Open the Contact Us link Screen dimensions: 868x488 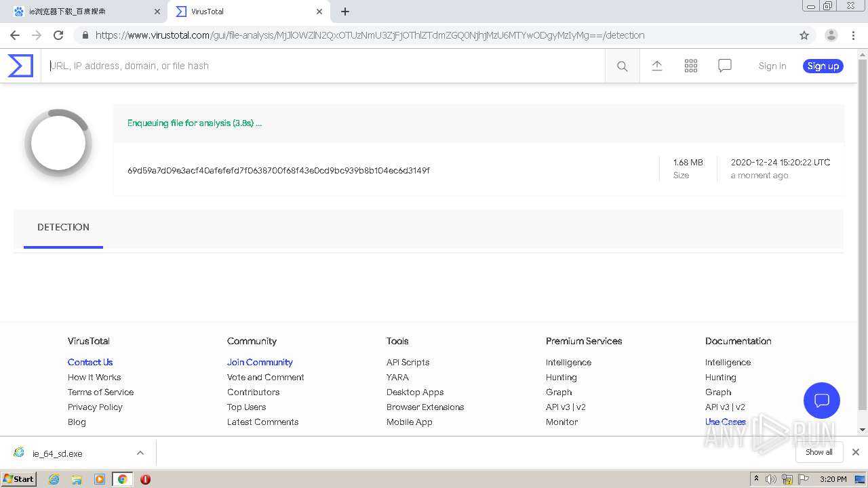point(90,363)
